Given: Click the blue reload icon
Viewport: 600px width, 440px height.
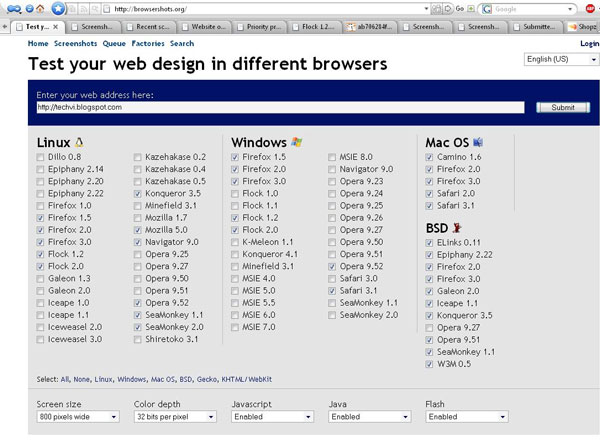Looking at the screenshot, I should coord(29,8).
